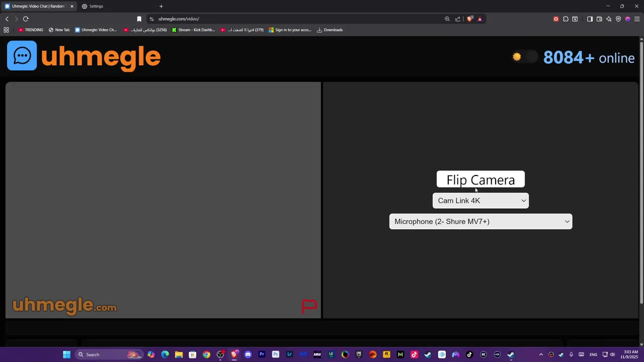
Task: Open Leo AI sparkle icon
Action: 609,19
